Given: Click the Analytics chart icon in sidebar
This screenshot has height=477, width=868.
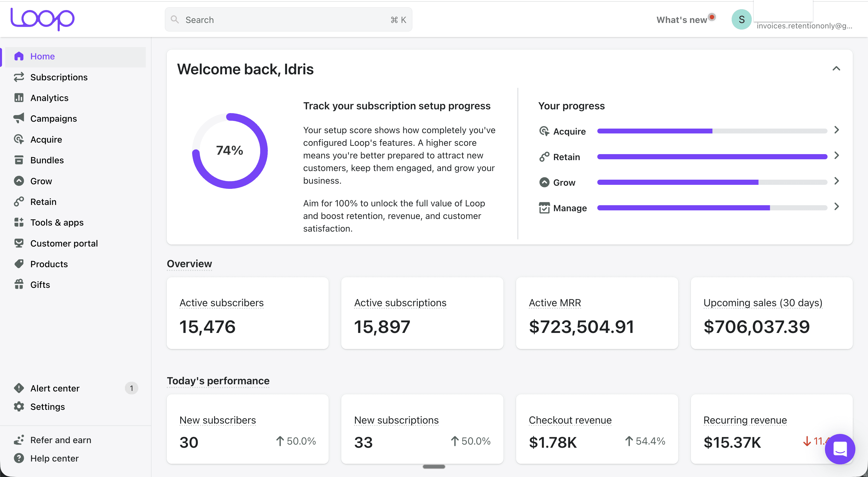Looking at the screenshot, I should [x=19, y=98].
